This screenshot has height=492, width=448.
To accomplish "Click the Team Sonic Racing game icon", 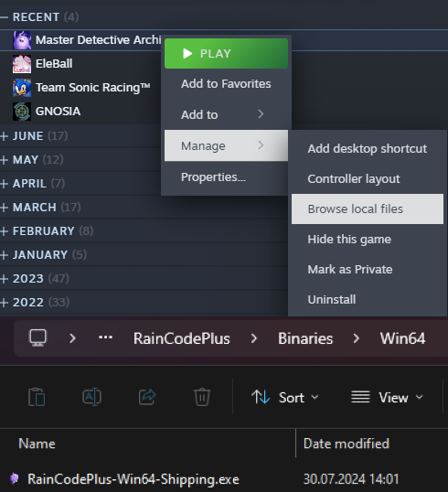I will 22,88.
